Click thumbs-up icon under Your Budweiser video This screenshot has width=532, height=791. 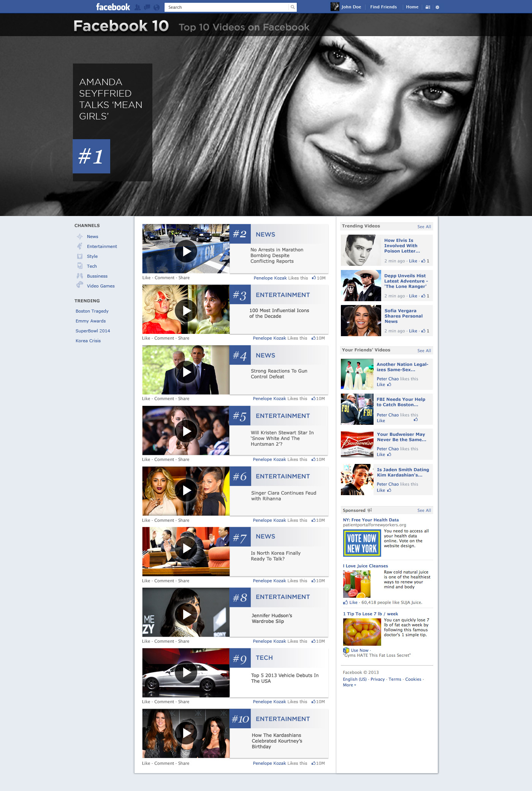click(389, 454)
